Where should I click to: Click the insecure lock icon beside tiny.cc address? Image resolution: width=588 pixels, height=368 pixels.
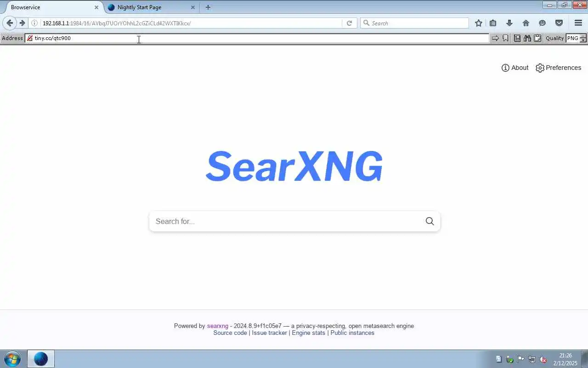[x=30, y=38]
